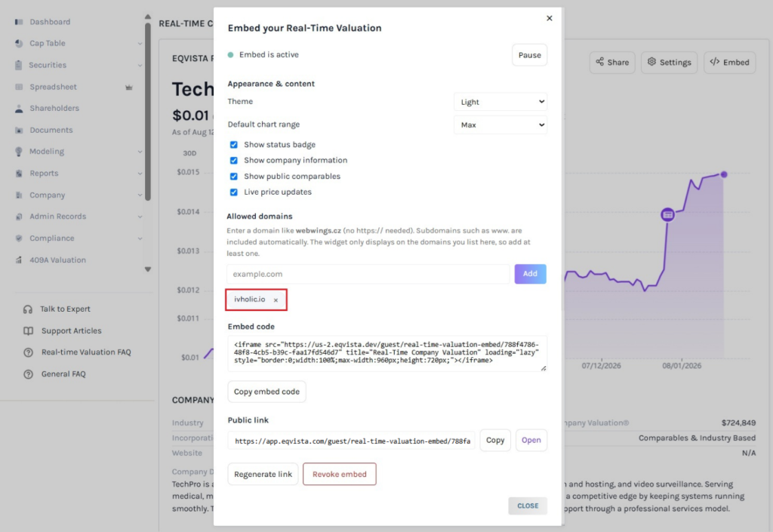This screenshot has width=773, height=532.
Task: Close the embed dialog with X icon
Action: (550, 18)
